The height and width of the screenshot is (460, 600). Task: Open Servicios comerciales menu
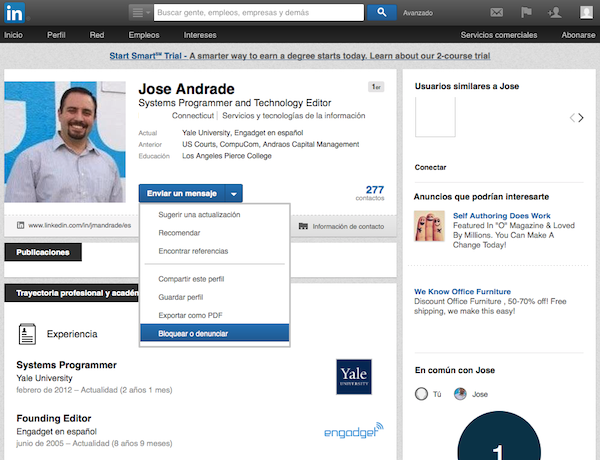(x=499, y=35)
